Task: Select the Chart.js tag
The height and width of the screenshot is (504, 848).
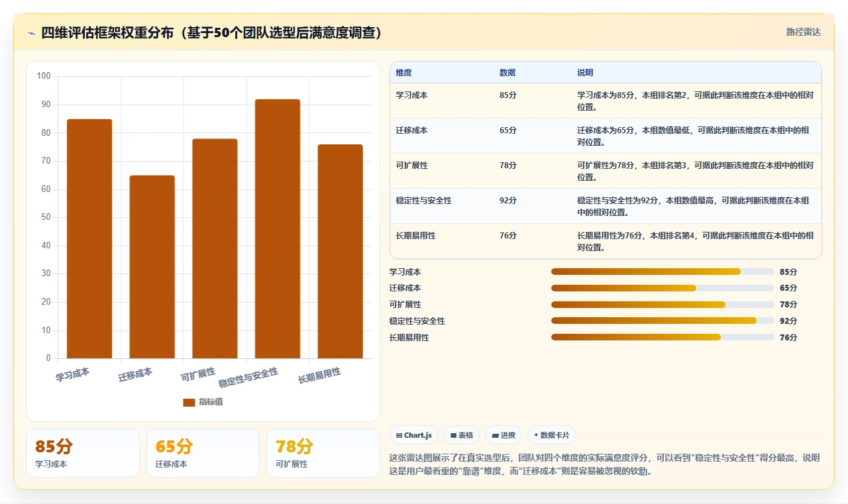Action: click(414, 435)
